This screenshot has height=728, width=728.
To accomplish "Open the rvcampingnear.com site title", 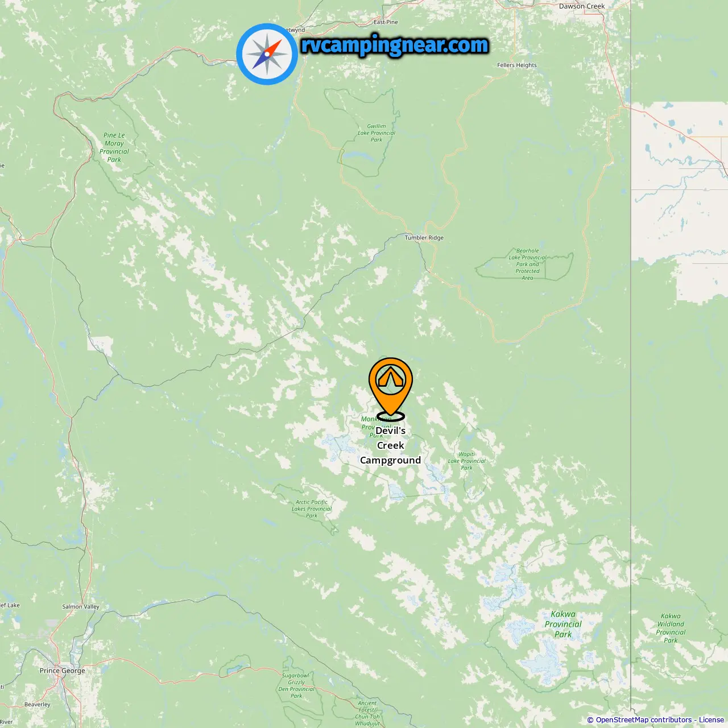I will click(x=395, y=45).
